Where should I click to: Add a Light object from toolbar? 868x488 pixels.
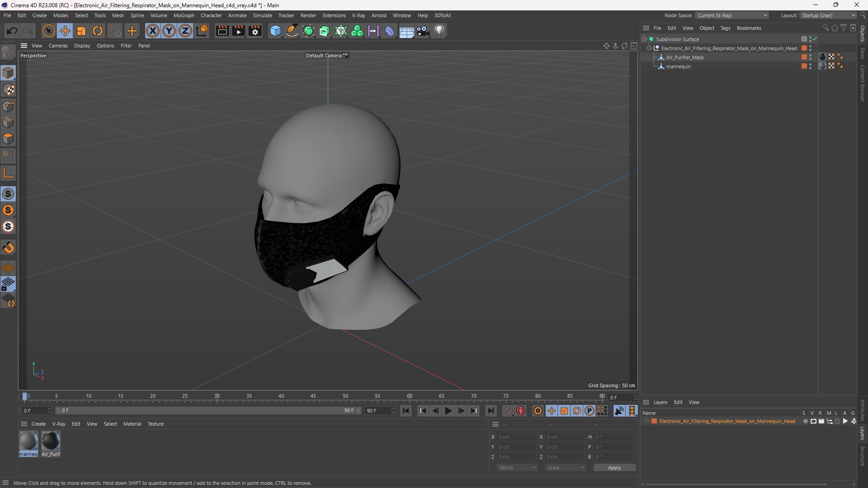[x=439, y=31]
